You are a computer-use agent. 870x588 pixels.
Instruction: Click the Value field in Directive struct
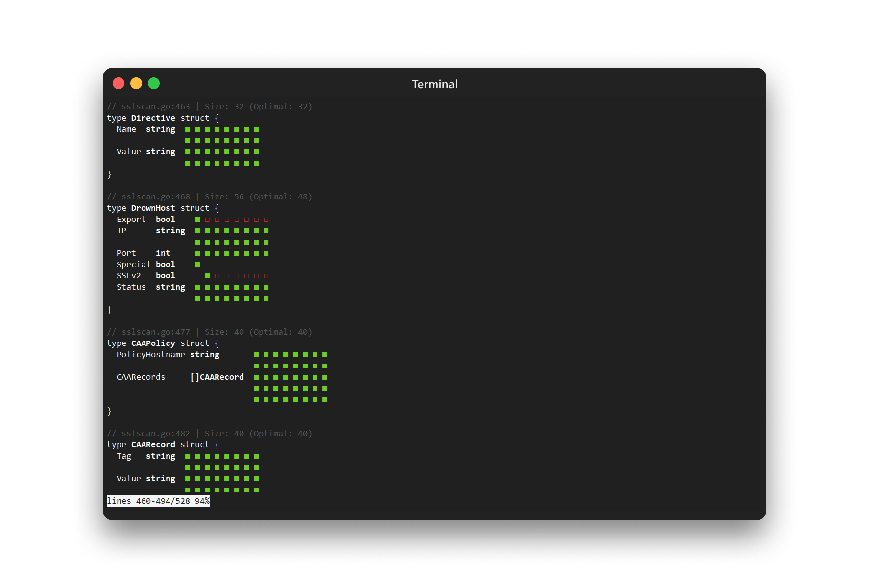coord(128,151)
